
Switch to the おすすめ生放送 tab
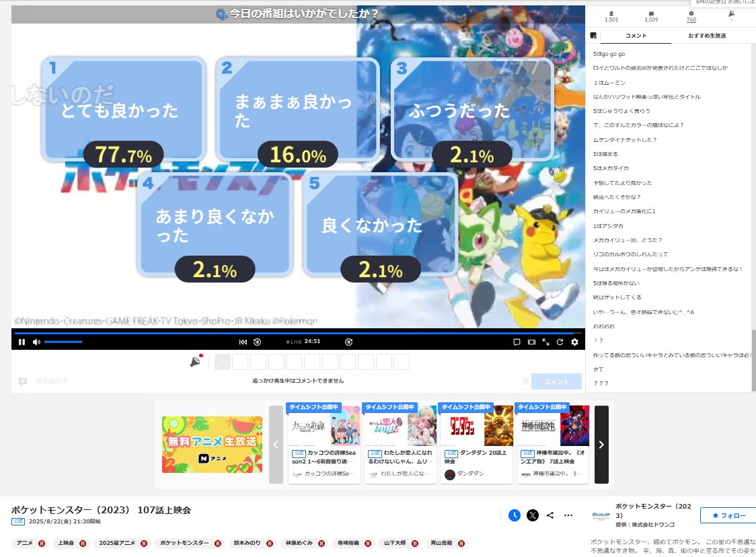[707, 36]
